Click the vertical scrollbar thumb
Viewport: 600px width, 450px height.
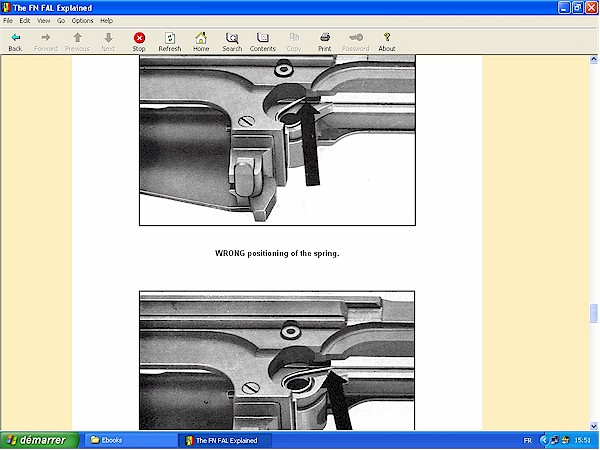click(593, 313)
